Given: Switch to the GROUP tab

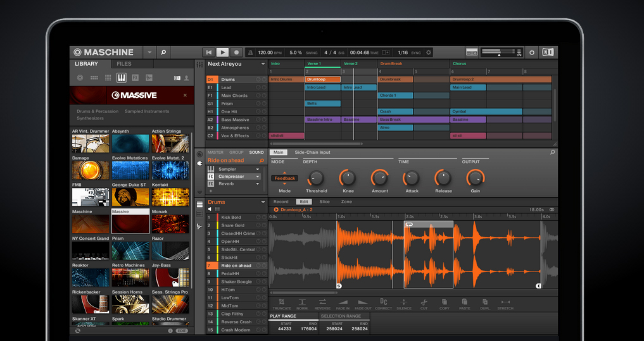Looking at the screenshot, I should (236, 152).
